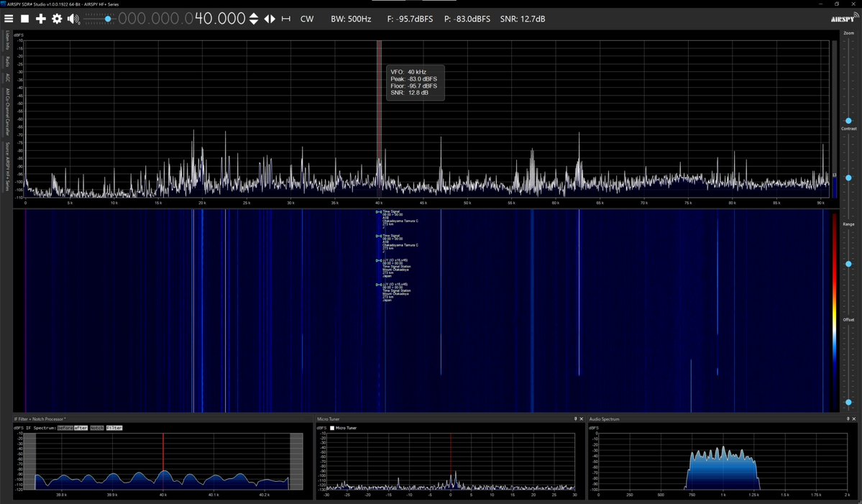Click the bright waterfall line near 62 kHz
Image resolution: width=862 pixels, height=504 pixels.
pyautogui.click(x=579, y=291)
